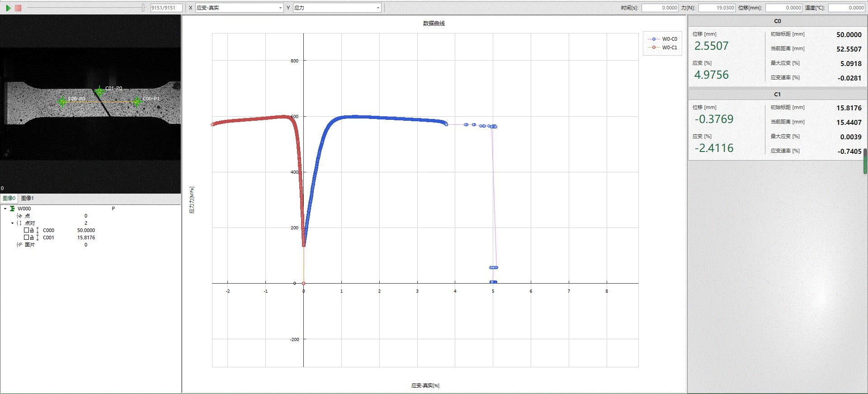Image resolution: width=868 pixels, height=394 pixels.
Task: Open the X axis 应变-真实 dropdown
Action: coord(280,8)
